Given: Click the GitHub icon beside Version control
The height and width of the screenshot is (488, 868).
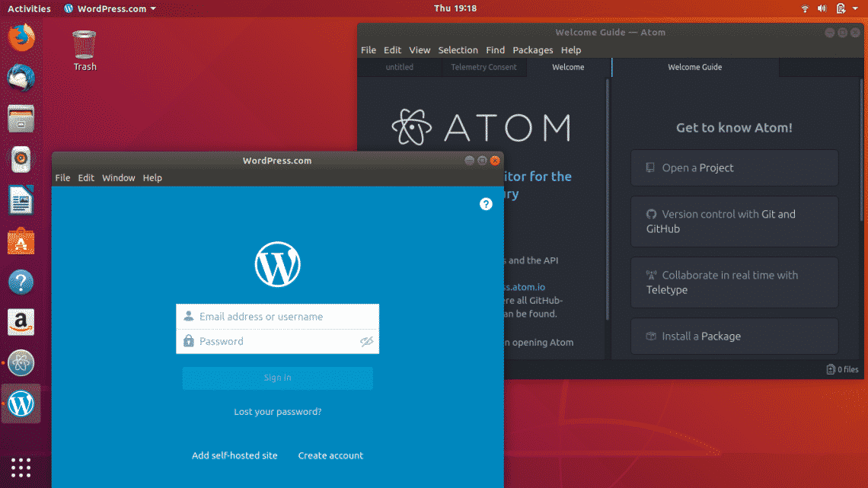Looking at the screenshot, I should [651, 214].
